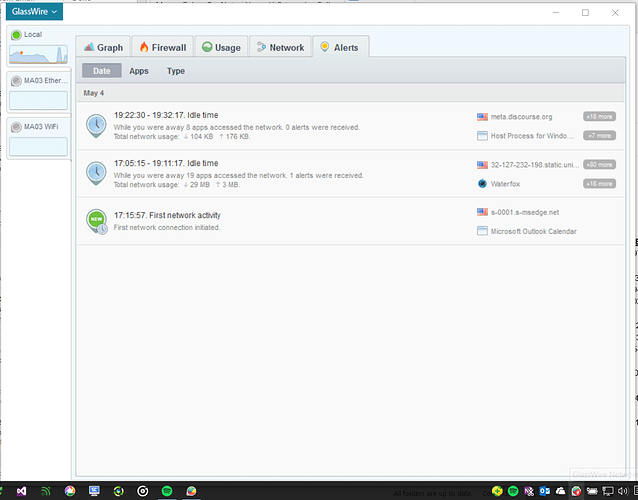This screenshot has height=500, width=638.
Task: Go to the Usage tab
Action: coord(221,47)
